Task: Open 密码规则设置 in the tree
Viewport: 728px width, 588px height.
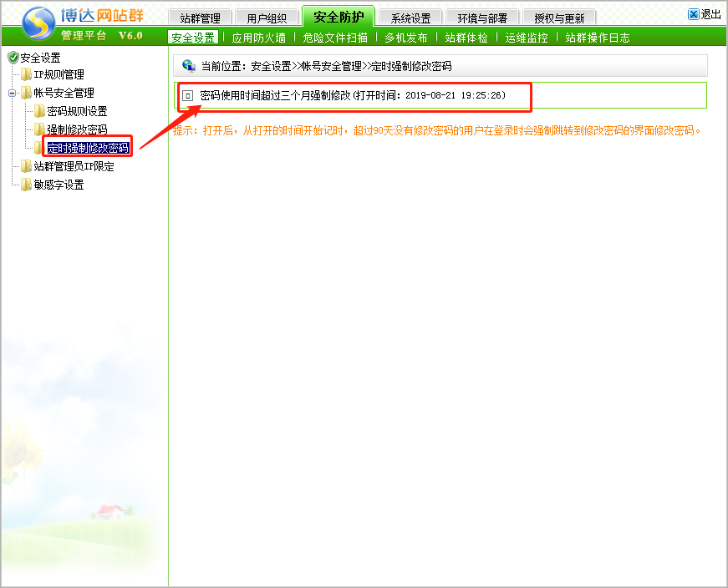Action: [x=77, y=111]
